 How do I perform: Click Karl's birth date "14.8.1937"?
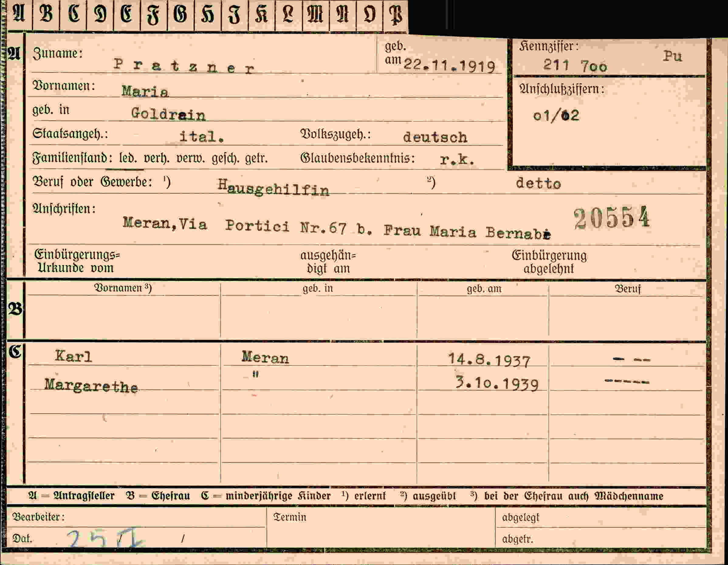(x=489, y=360)
